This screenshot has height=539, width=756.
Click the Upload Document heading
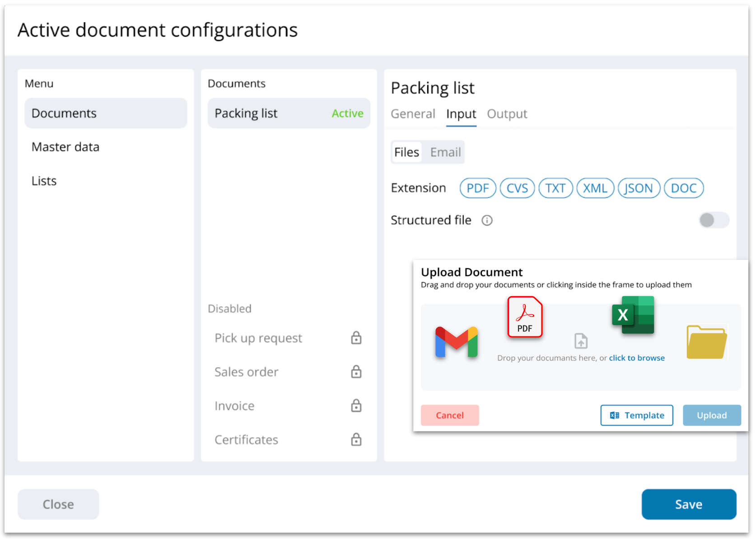(471, 272)
